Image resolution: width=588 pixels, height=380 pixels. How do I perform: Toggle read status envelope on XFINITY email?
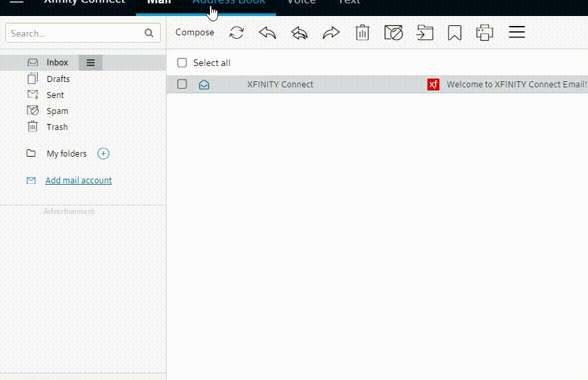[x=204, y=85]
